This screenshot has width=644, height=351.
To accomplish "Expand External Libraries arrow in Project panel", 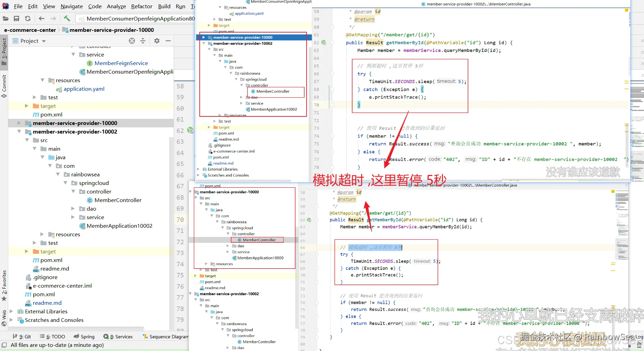I will [x=11, y=311].
